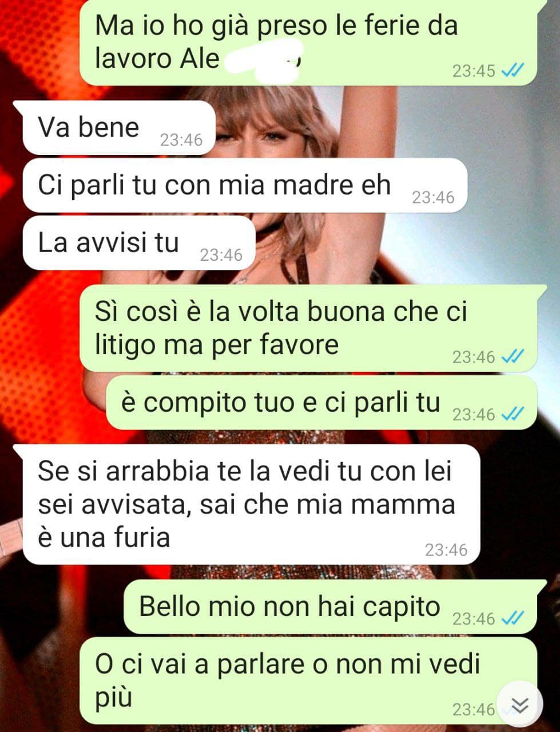Select 'Se si arrabbia te la vedi tu' message
Screen dimensions: 560x732
[251, 504]
